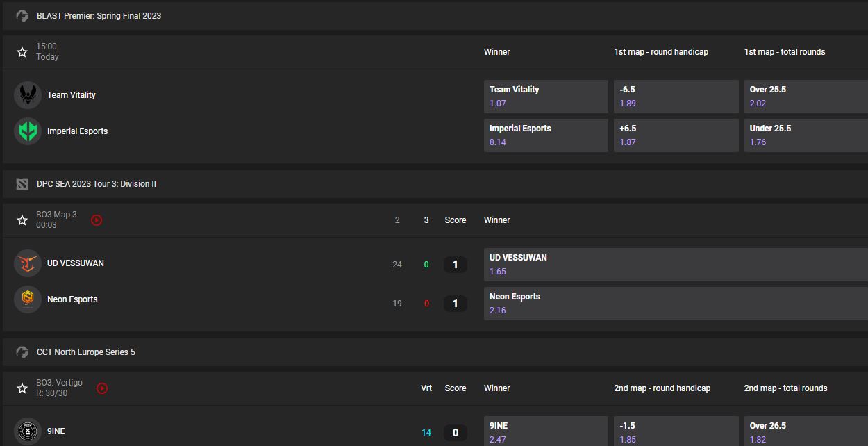Expand CCT North Europe Series 5 header
Screen dimensions: 868x446
pyautogui.click(x=86, y=352)
